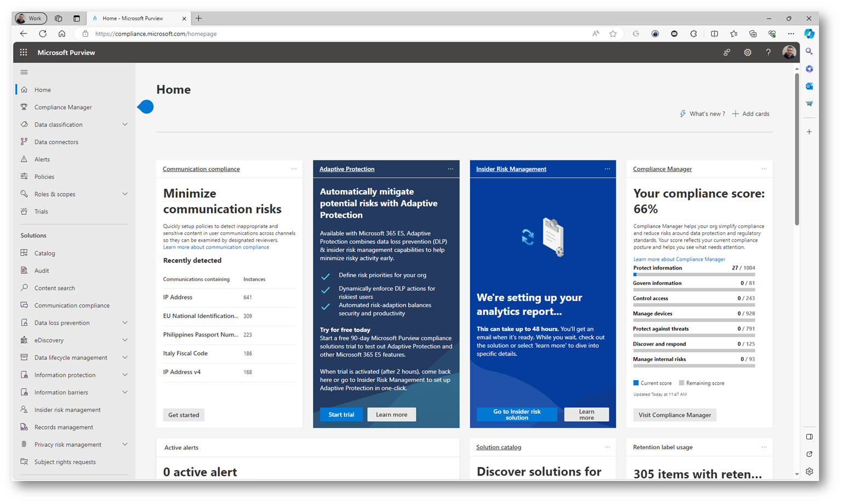Click the Policies sidebar icon

coord(24,176)
